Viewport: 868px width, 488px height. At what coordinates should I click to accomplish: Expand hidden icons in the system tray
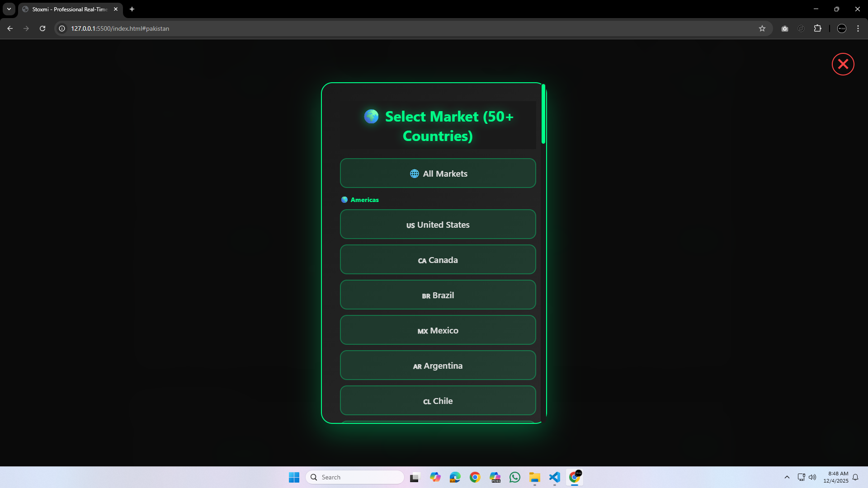787,477
